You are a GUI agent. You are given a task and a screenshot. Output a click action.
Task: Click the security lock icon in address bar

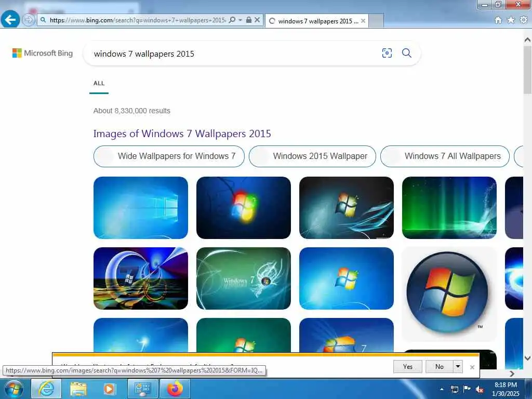click(249, 20)
